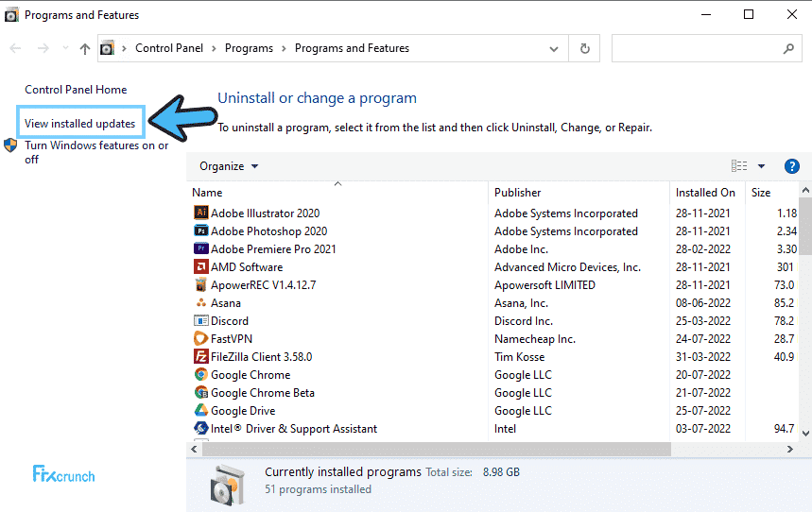This screenshot has height=512, width=812.
Task: Select the Discord name text
Action: (230, 320)
